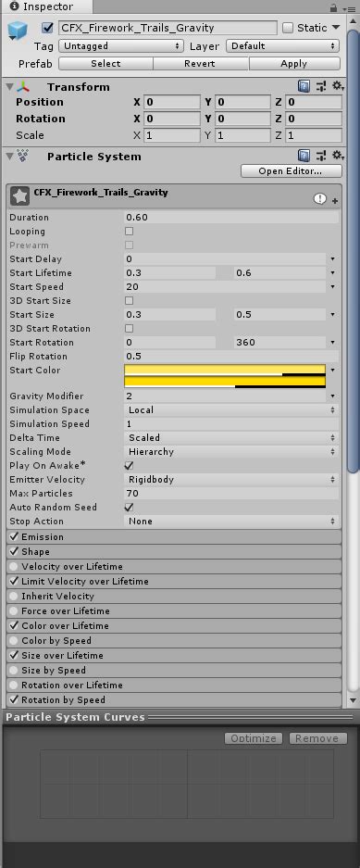This screenshot has height=868, width=360.
Task: Uncheck Play On Awake
Action: click(129, 466)
